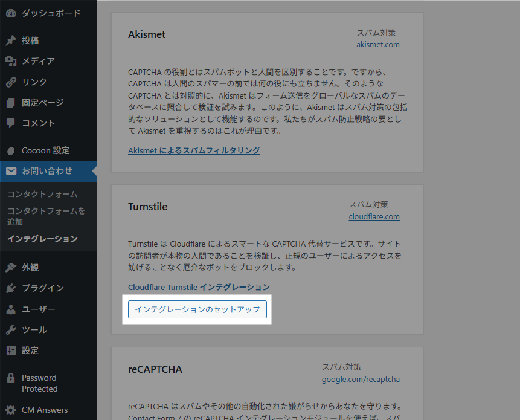Open Akismet によるスパムフィルタリング link
This screenshot has width=520, height=420.
(194, 150)
